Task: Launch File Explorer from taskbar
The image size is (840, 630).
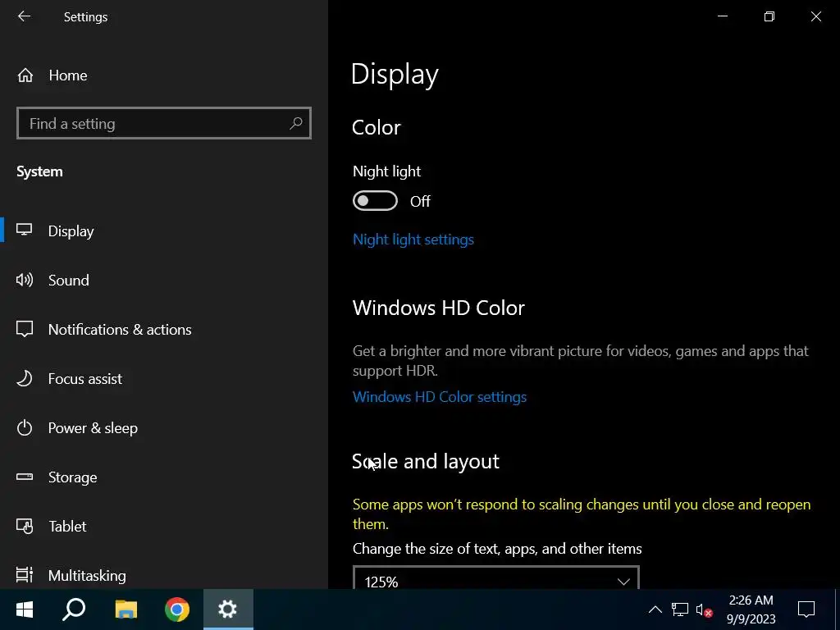Action: point(126,609)
